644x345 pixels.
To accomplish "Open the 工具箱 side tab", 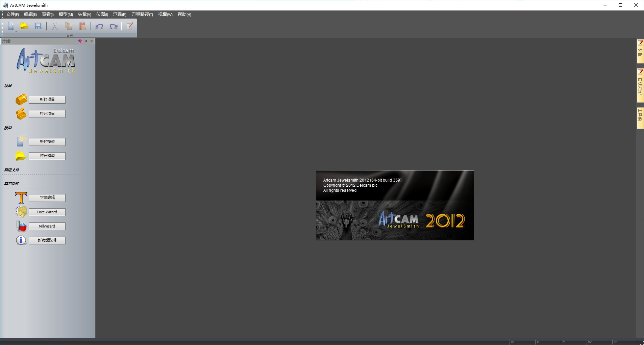I will click(x=640, y=118).
